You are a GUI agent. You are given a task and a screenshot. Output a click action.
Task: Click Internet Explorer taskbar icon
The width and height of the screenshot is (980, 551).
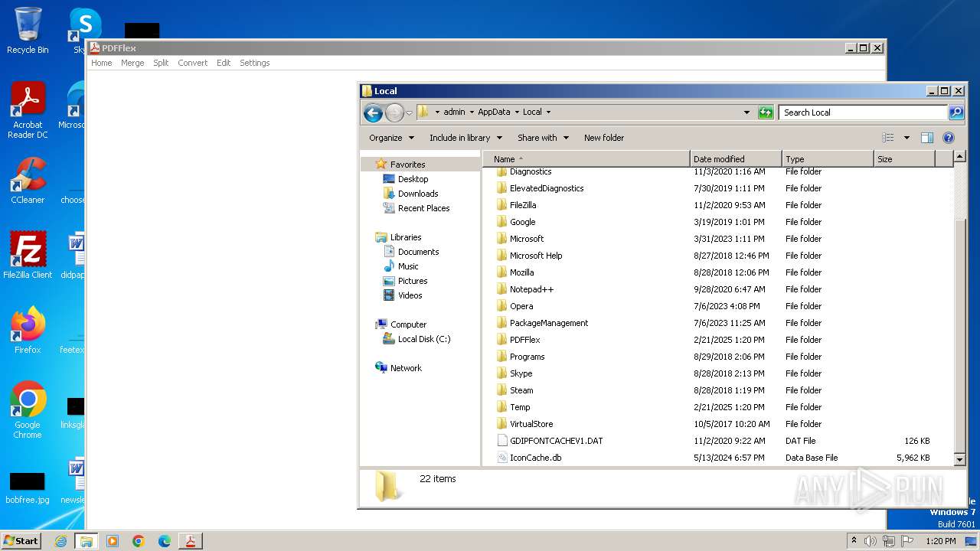60,541
